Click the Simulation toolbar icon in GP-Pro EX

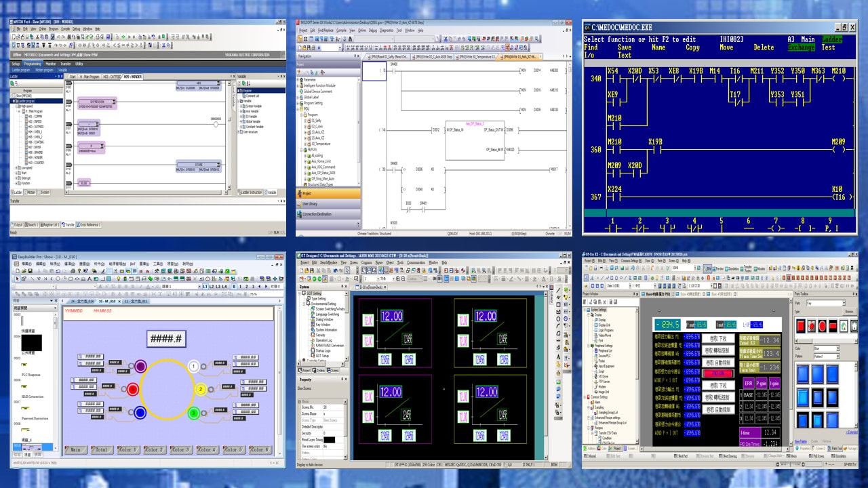pos(732,268)
